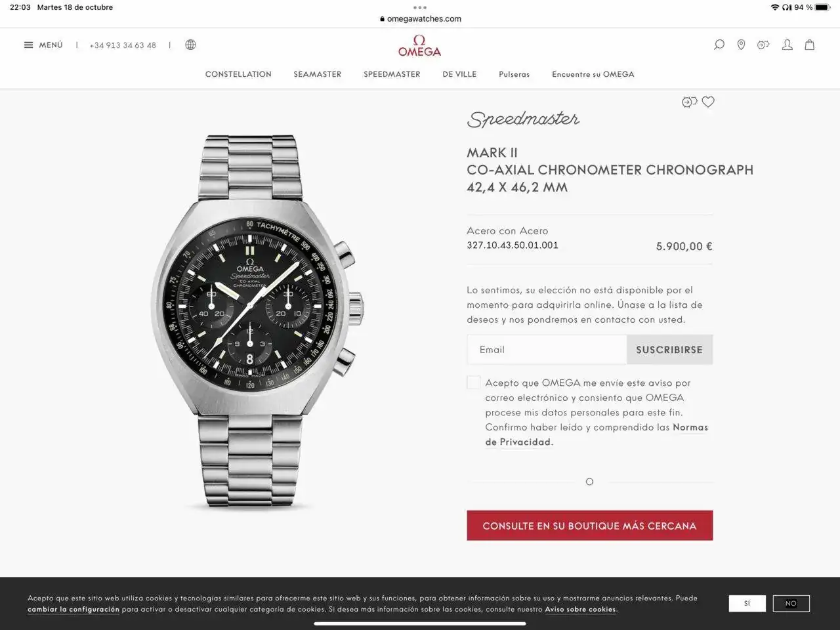The height and width of the screenshot is (630, 840).
Task: Click the SUSCRIBIRSE button
Action: point(669,350)
